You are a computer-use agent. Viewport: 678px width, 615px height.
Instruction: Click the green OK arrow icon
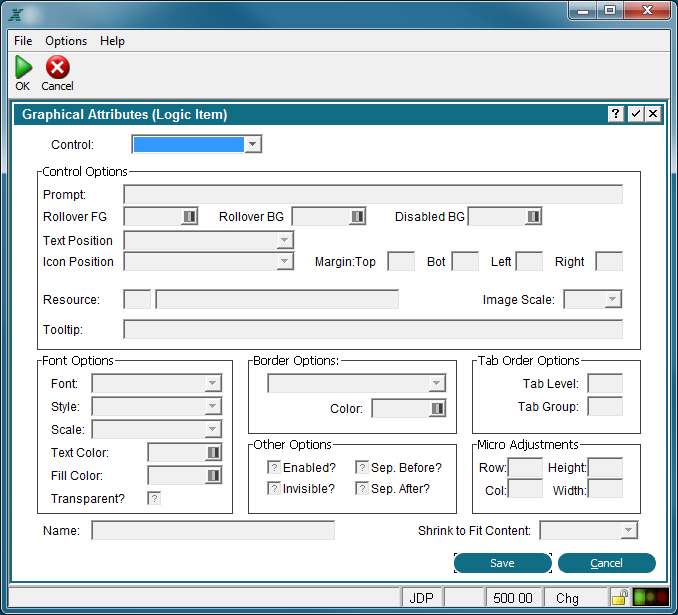point(23,67)
